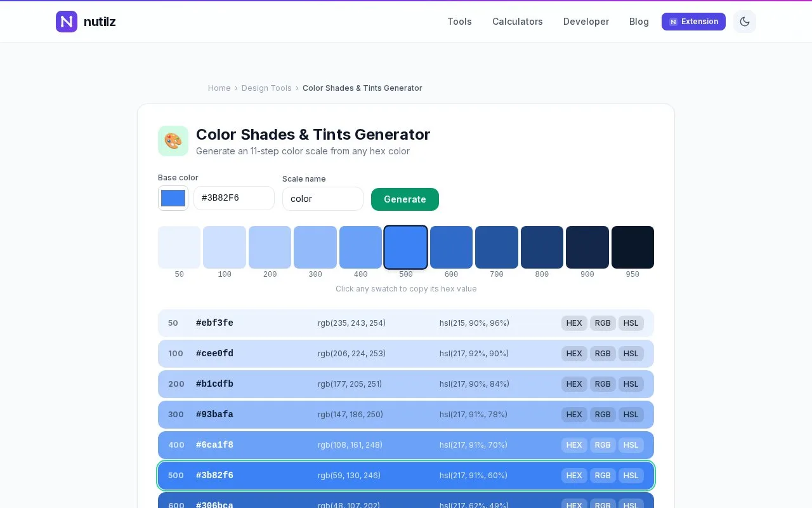
Task: Click the nutilz logo icon
Action: [x=67, y=22]
